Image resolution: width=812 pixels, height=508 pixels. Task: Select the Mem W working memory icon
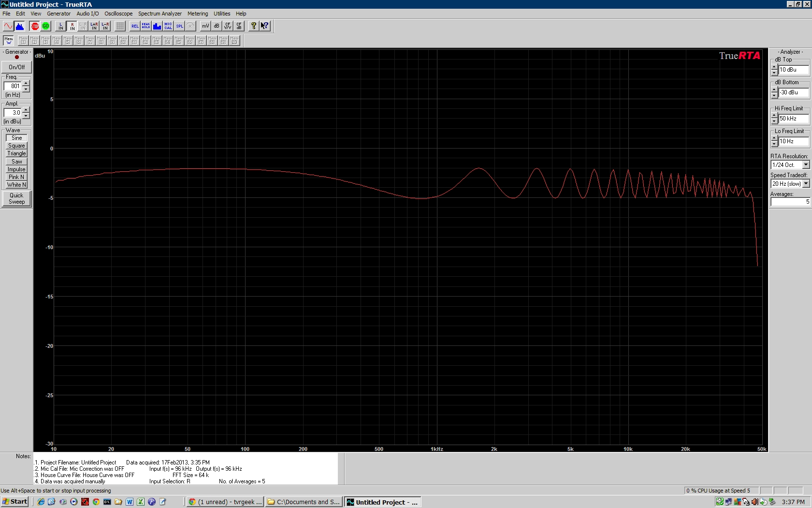point(8,41)
